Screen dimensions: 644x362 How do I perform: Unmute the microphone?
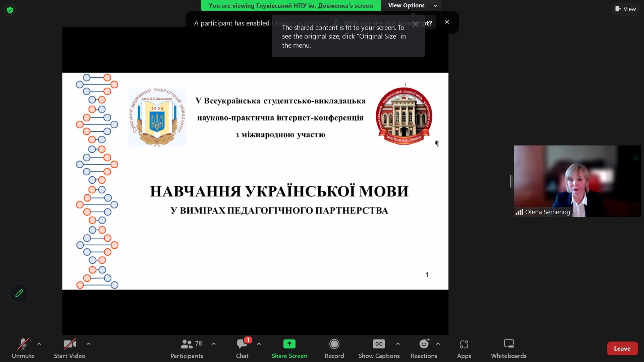click(x=23, y=348)
